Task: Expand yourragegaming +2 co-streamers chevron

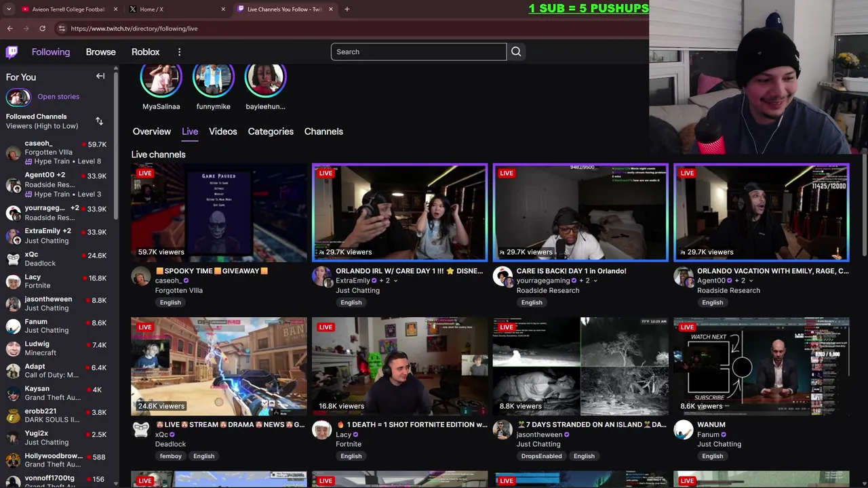Action: (595, 281)
